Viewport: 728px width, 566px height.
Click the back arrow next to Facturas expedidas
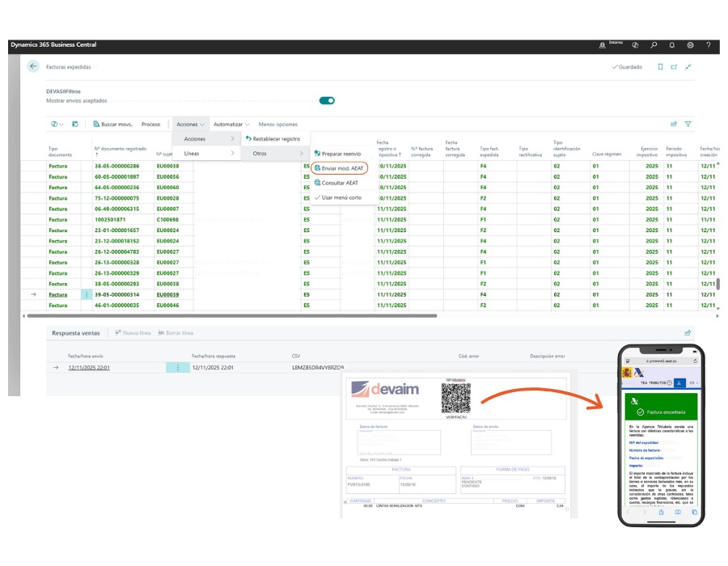[33, 67]
